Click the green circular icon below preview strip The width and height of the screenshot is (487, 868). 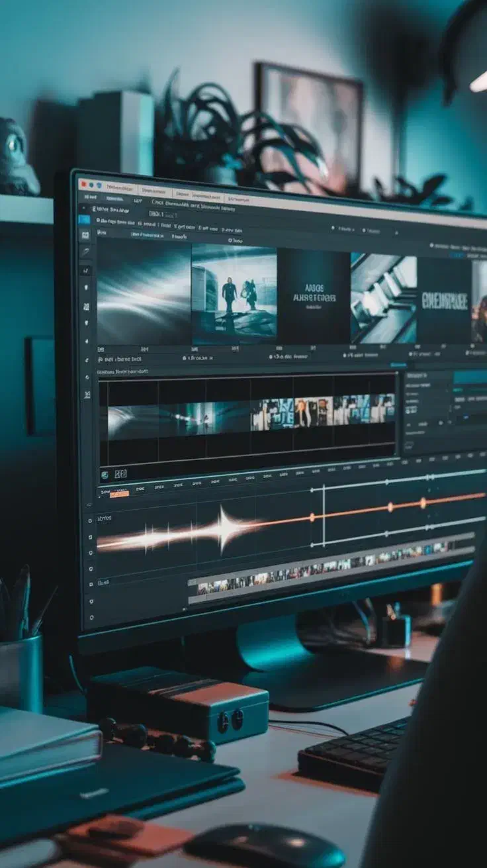105,475
